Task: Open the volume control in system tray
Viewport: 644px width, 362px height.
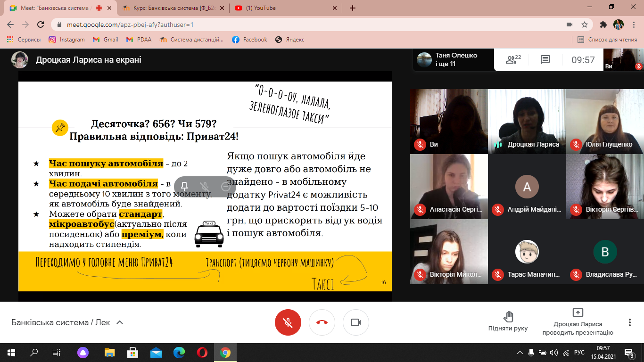Action: 553,352
